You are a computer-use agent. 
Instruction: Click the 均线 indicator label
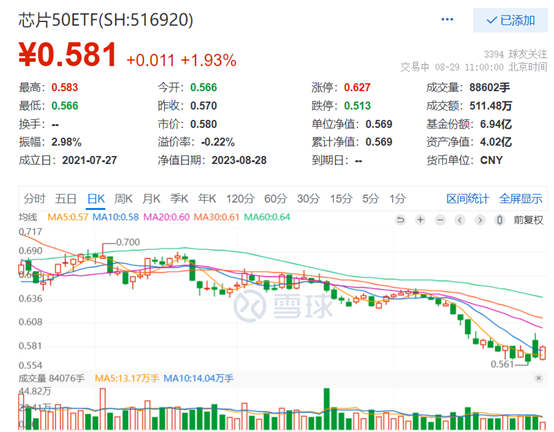(28, 217)
